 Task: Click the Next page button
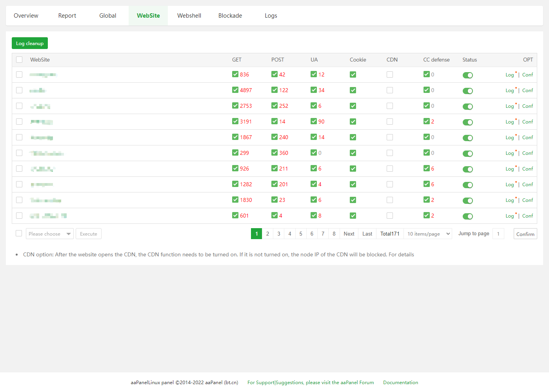pyautogui.click(x=349, y=234)
